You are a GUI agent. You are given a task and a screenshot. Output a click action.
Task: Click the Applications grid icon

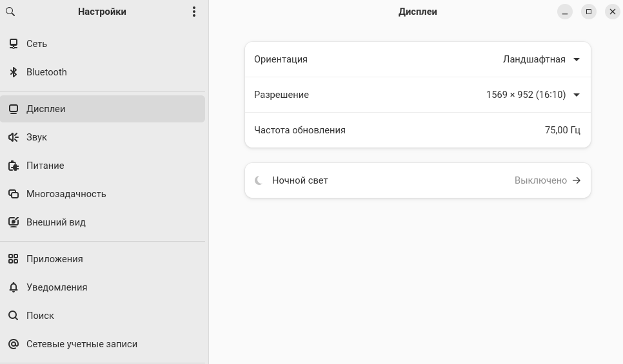[13, 259]
